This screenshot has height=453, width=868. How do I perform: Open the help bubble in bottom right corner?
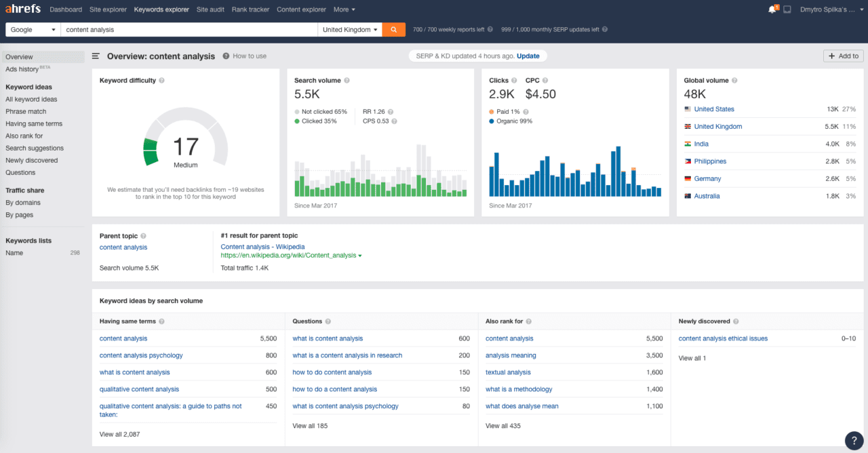[853, 441]
